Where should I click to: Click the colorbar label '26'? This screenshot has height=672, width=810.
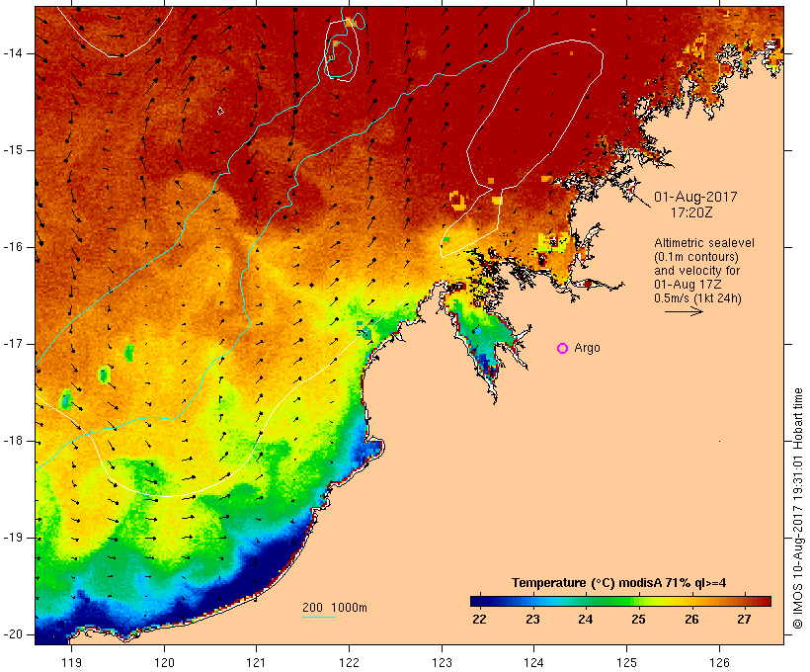pyautogui.click(x=691, y=620)
